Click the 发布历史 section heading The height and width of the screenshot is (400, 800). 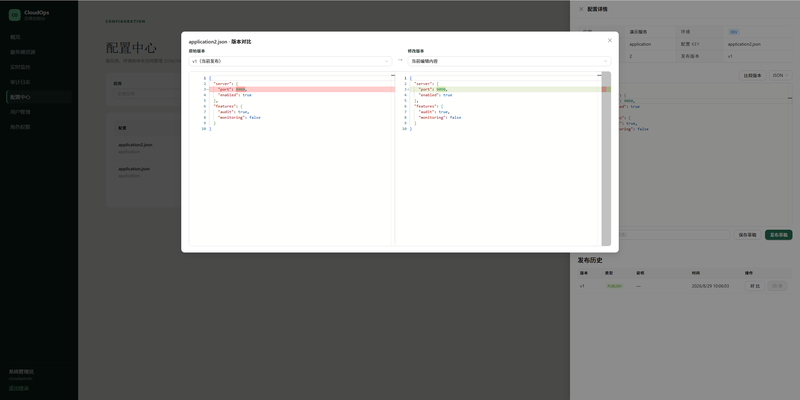point(590,260)
